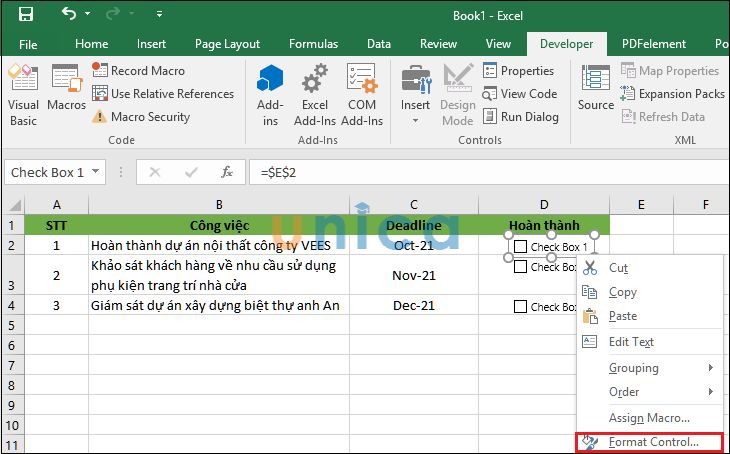Click the Save icon in title bar
This screenshot has width=730, height=454.
coord(26,14)
